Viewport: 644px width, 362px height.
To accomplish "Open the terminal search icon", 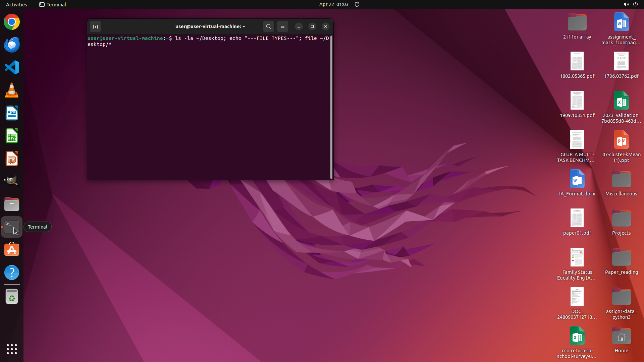I will (x=268, y=26).
